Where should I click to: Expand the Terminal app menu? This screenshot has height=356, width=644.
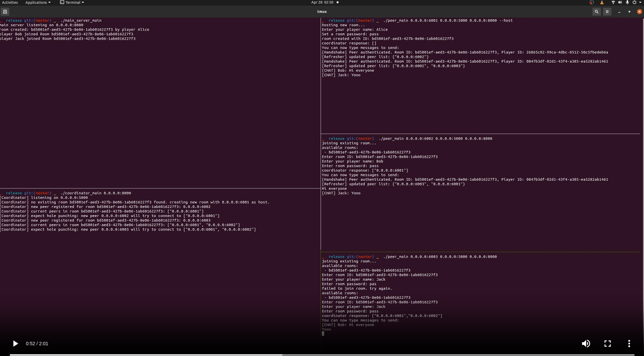(x=72, y=2)
